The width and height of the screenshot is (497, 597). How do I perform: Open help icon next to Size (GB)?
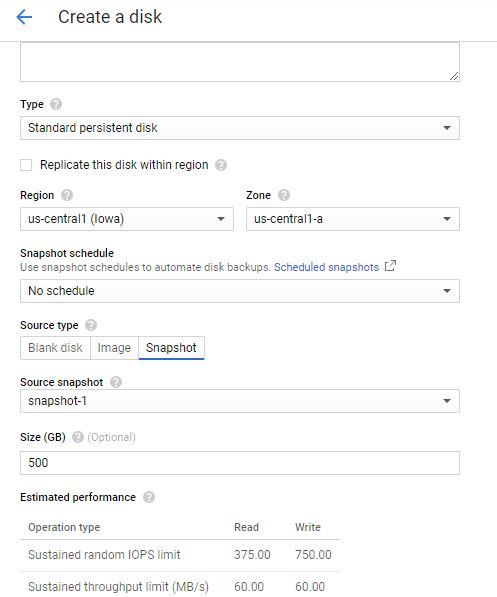(x=78, y=437)
